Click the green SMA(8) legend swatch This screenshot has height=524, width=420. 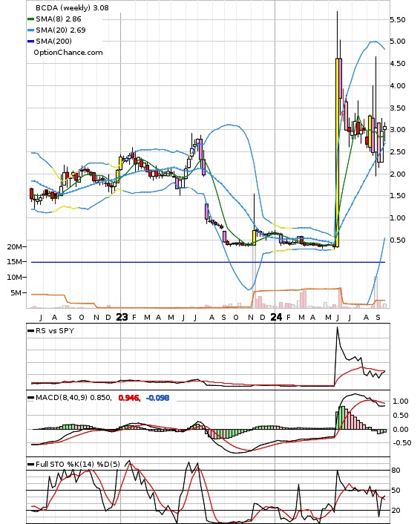(30, 19)
